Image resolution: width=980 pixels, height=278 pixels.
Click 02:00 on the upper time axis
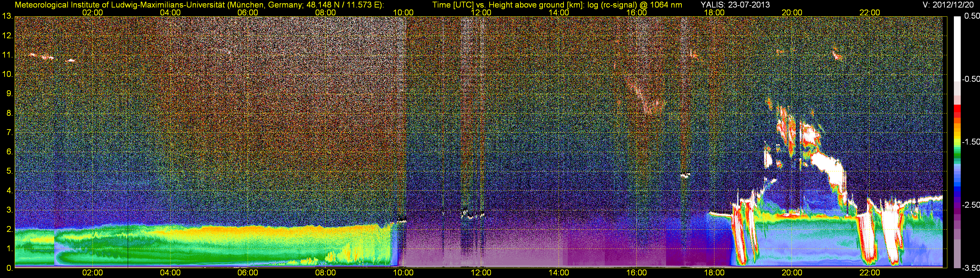point(92,12)
